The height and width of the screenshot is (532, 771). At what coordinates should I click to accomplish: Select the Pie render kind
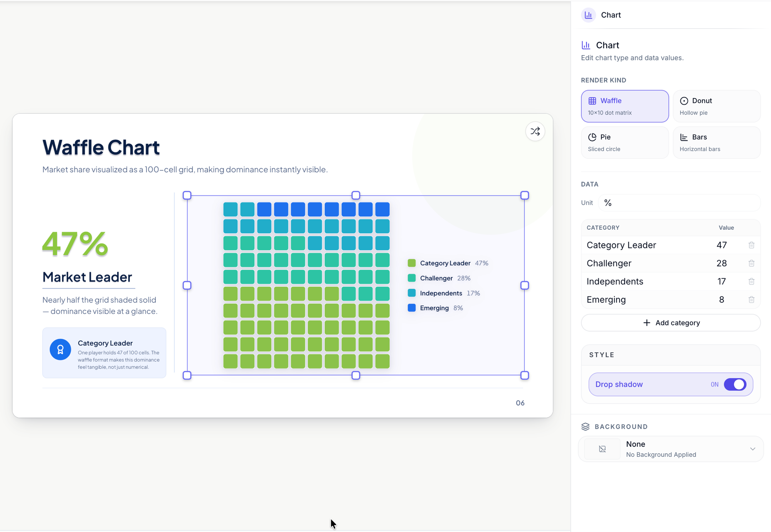[625, 143]
